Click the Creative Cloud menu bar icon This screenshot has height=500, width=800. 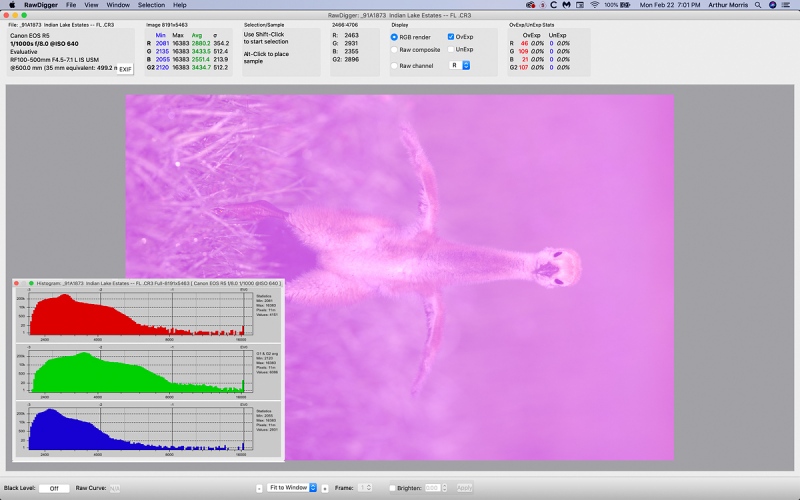coord(531,5)
